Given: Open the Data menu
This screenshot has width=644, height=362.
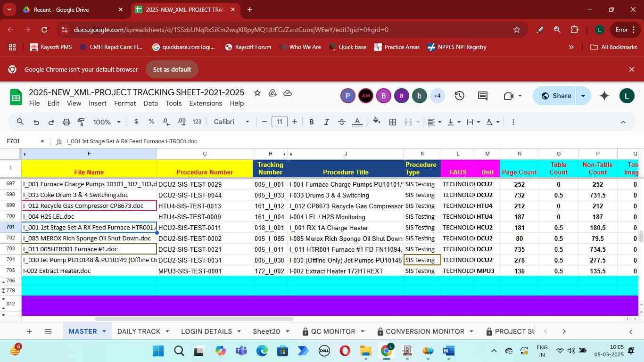Looking at the screenshot, I should (x=150, y=103).
